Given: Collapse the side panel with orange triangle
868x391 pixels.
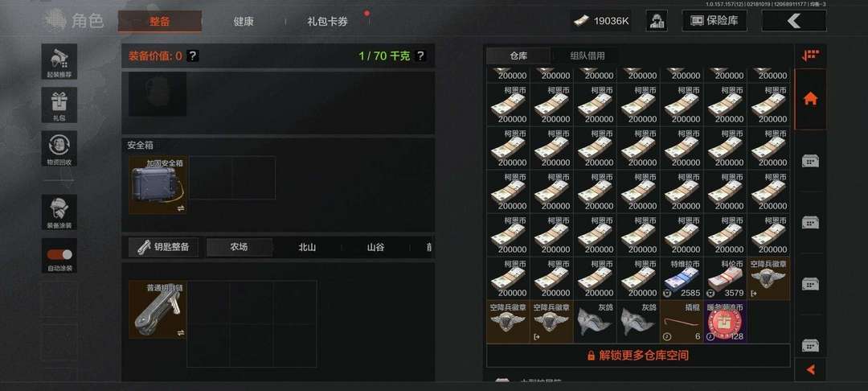Looking at the screenshot, I should pyautogui.click(x=810, y=369).
